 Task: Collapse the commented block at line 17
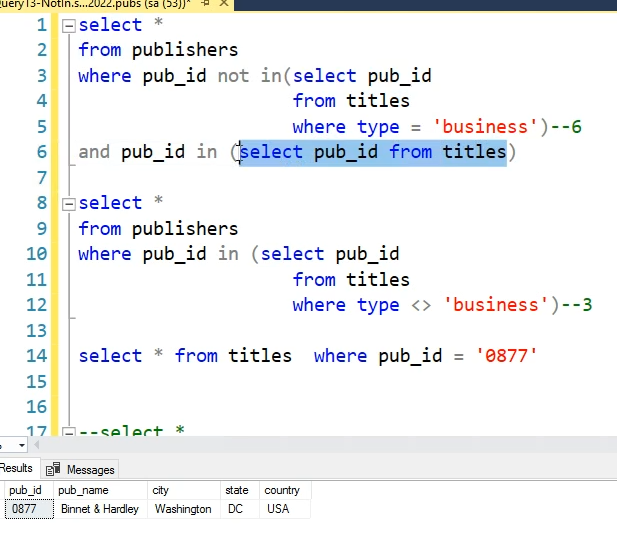68,432
